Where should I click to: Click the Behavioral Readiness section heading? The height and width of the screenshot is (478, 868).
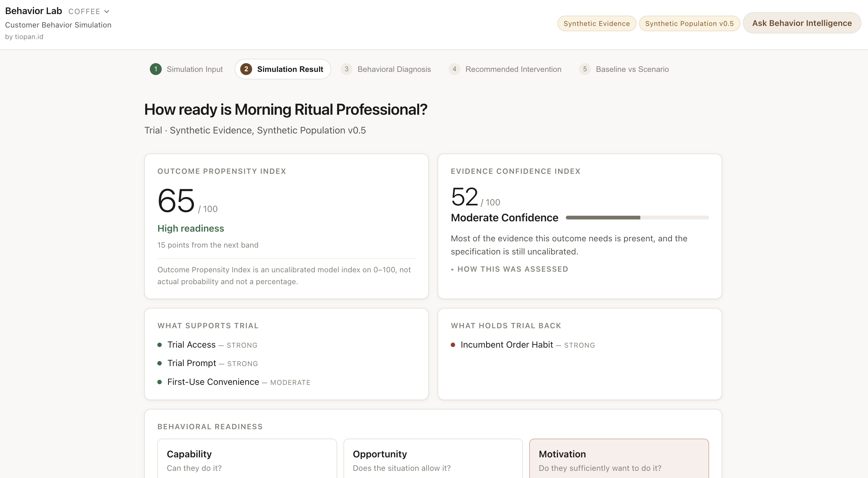pyautogui.click(x=210, y=426)
